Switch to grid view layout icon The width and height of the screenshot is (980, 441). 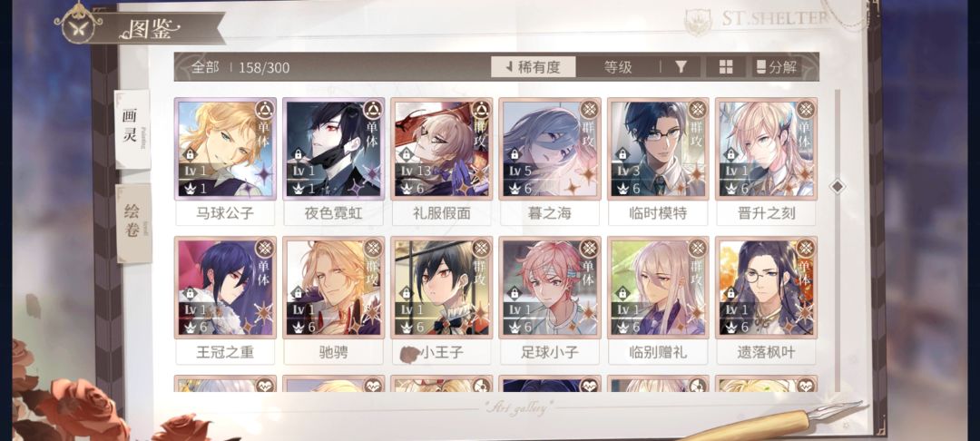click(726, 67)
